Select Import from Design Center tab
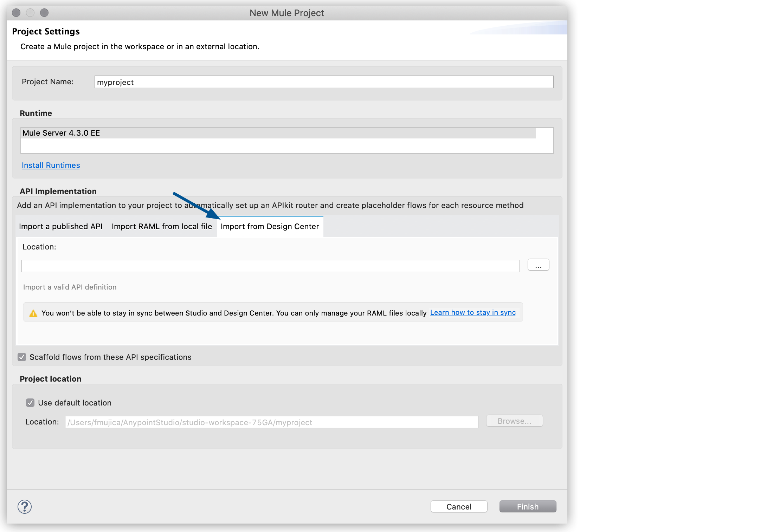The width and height of the screenshot is (760, 532). pos(270,226)
